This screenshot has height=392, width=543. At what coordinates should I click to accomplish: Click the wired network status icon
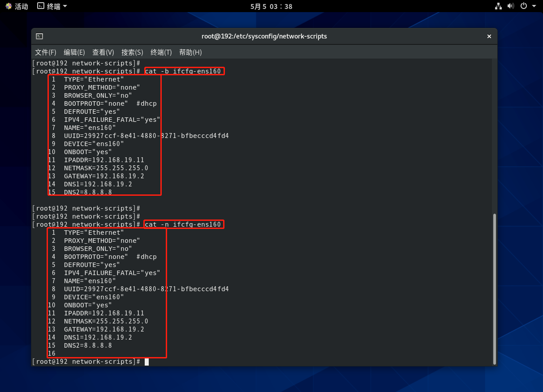click(x=498, y=6)
